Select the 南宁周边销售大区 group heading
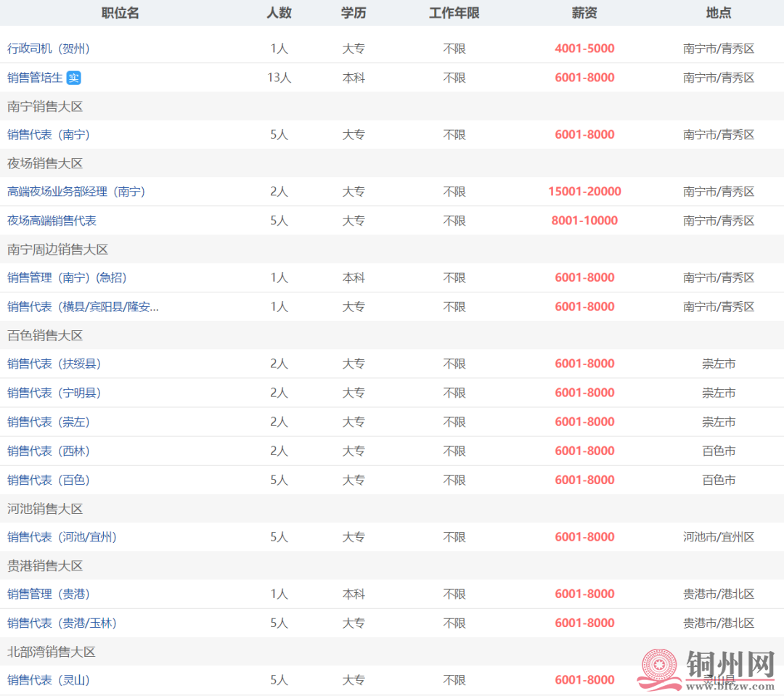Screen dimensions: 784x696 point(57,249)
